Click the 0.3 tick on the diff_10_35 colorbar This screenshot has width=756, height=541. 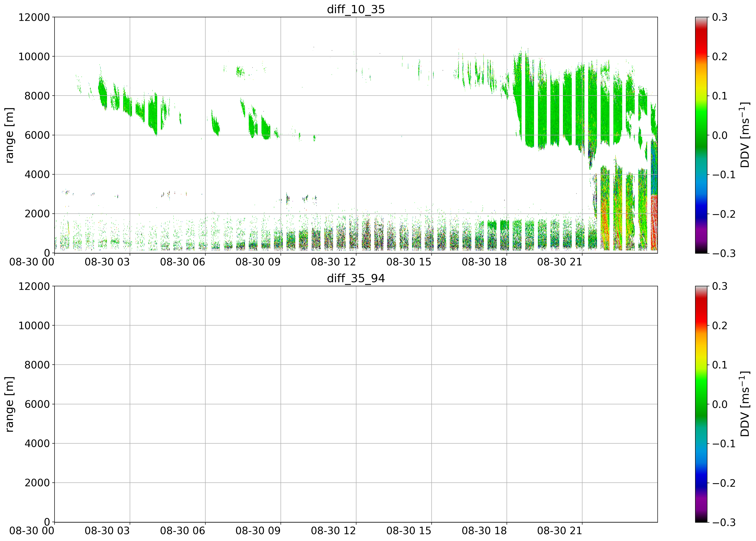(720, 17)
